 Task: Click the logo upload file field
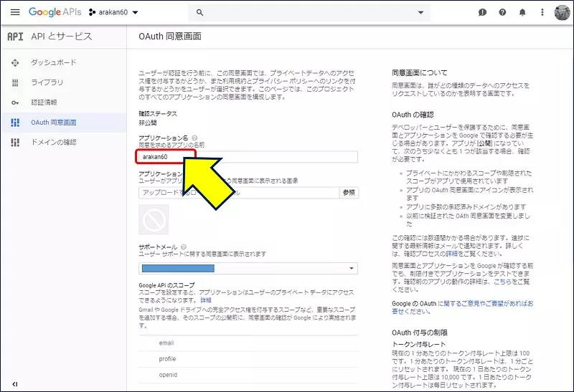239,193
